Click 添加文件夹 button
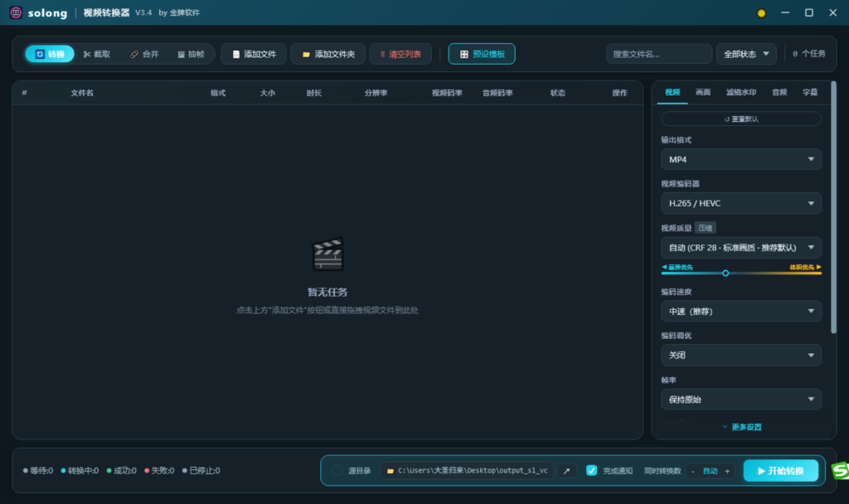This screenshot has width=849, height=504. click(x=328, y=54)
